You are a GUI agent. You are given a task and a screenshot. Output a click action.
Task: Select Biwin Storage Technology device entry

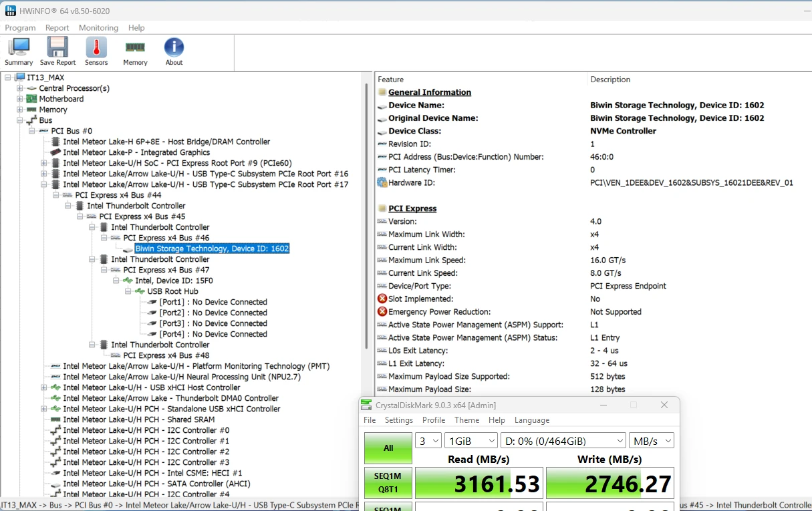(213, 248)
